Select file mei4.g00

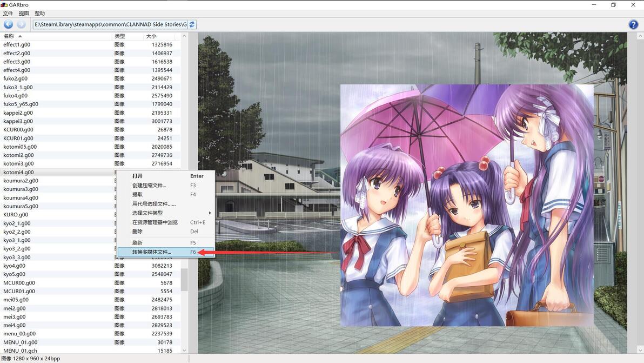tap(15, 325)
